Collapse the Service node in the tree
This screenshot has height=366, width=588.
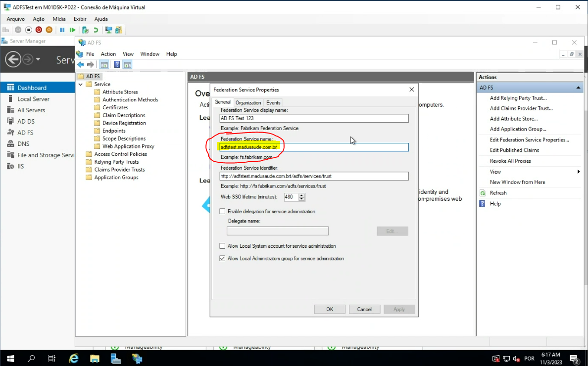point(81,84)
